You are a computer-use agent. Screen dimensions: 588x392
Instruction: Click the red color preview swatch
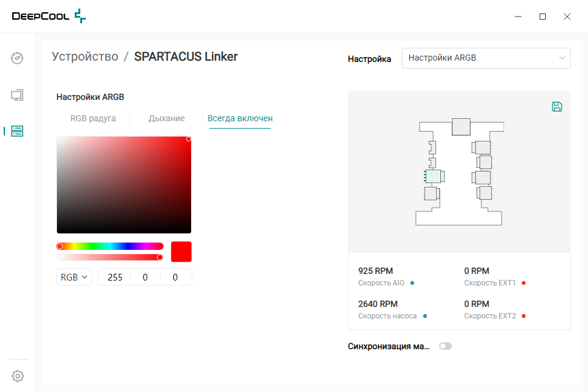coord(181,252)
